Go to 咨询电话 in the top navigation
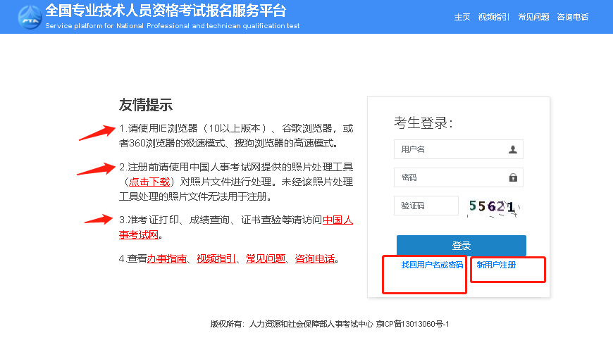 click(x=572, y=18)
